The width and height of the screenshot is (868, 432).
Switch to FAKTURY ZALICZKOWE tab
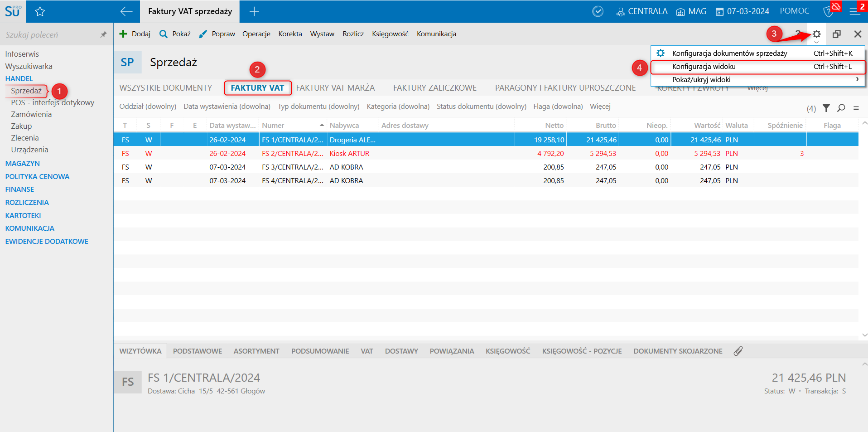435,88
